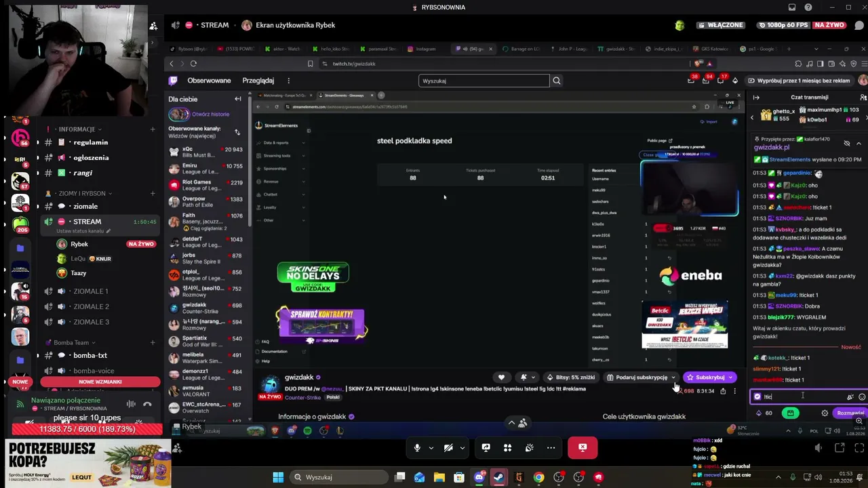
Task: Open the server with 205 badge
Action: coord(20,224)
